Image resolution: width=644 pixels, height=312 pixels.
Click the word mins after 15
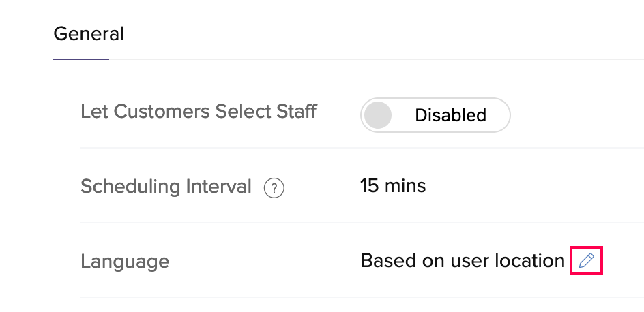405,186
